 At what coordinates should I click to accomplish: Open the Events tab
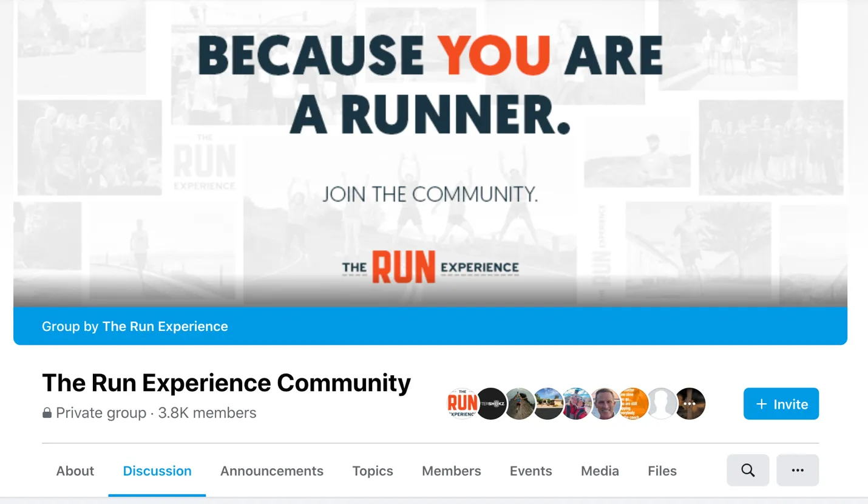[531, 471]
